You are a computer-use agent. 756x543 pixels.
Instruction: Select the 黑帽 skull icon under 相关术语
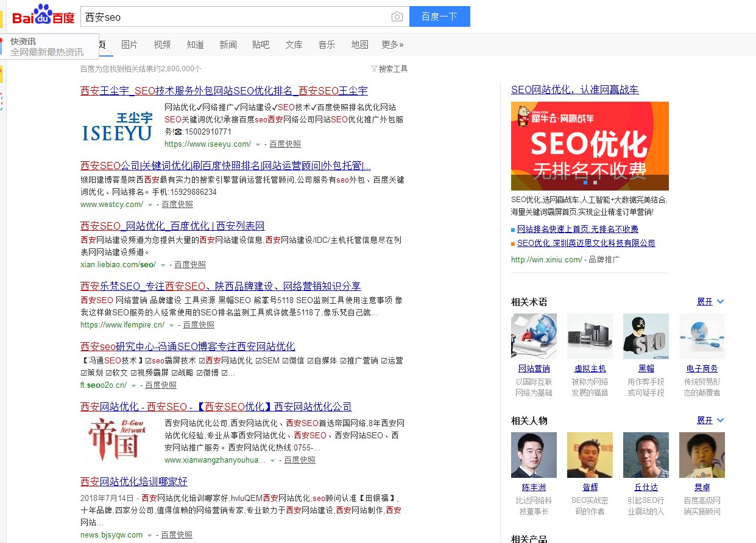646,336
